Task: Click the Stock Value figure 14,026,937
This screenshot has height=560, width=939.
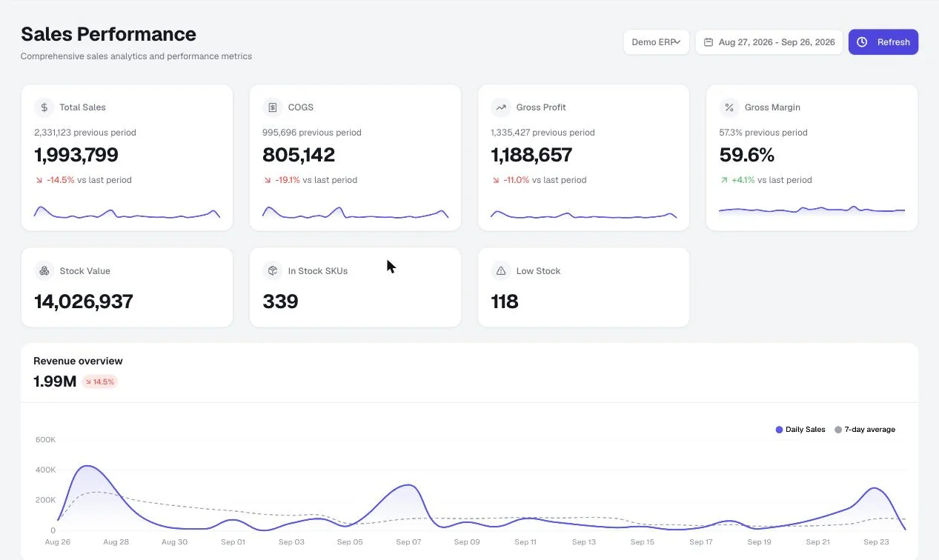Action: pyautogui.click(x=84, y=301)
